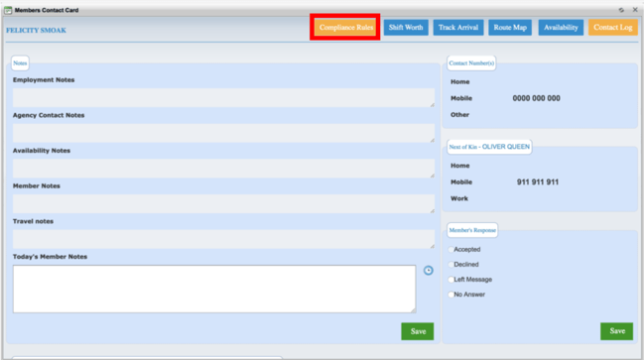Grab the Today's Member Notes resize handle

pos(413,310)
